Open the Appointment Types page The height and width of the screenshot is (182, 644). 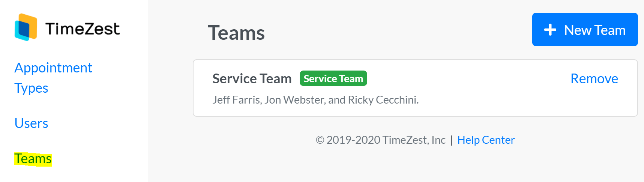(x=53, y=78)
